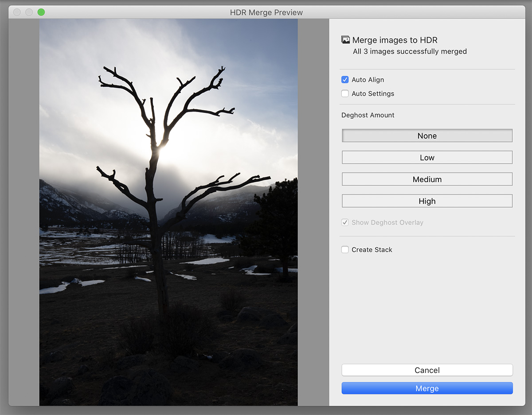Cancel the HDR merge
This screenshot has width=532, height=415.
[x=427, y=370]
